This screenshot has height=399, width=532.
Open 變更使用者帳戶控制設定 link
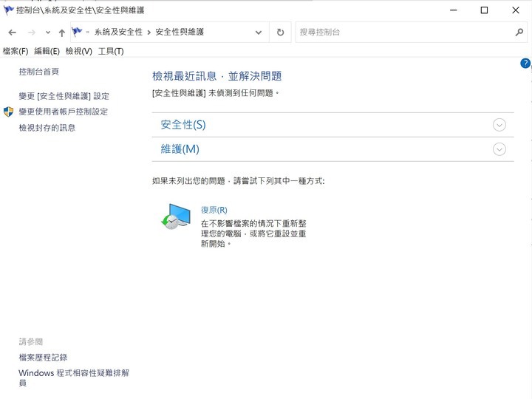[x=64, y=112]
